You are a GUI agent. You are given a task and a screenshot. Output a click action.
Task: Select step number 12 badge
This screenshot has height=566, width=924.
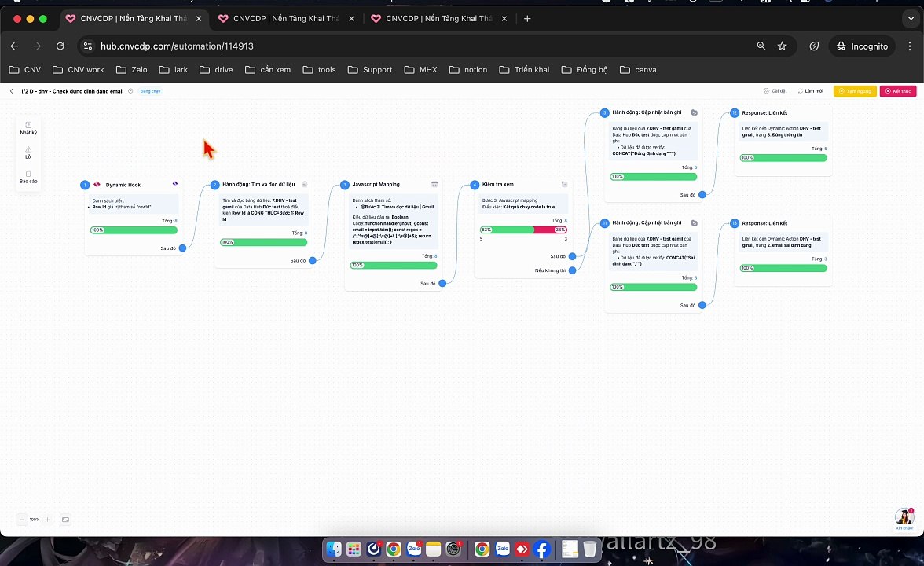pos(734,112)
